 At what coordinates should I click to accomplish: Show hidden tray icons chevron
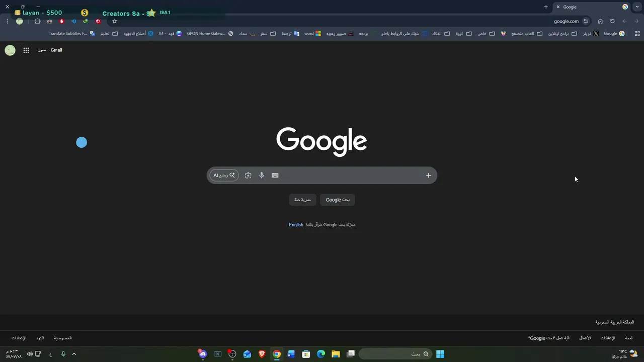coord(74,354)
